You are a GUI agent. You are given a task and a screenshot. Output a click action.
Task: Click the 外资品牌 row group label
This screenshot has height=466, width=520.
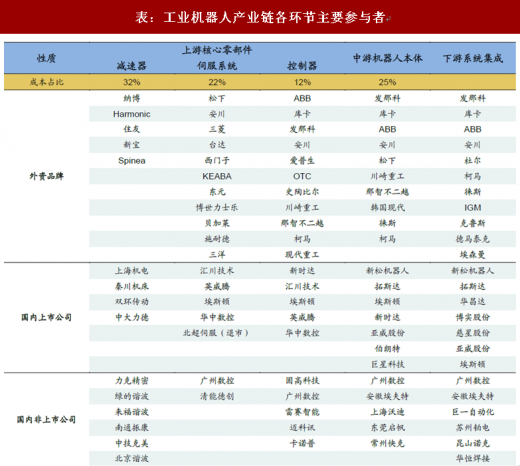(x=46, y=176)
